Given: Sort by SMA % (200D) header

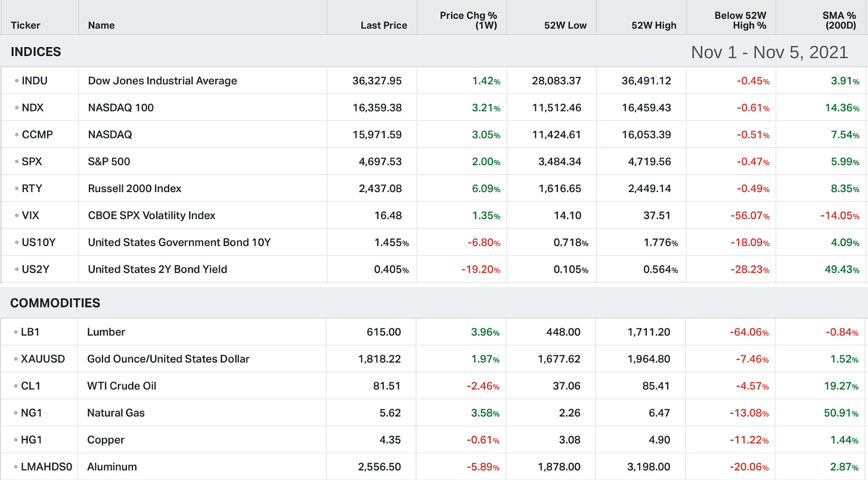Looking at the screenshot, I should click(x=839, y=20).
